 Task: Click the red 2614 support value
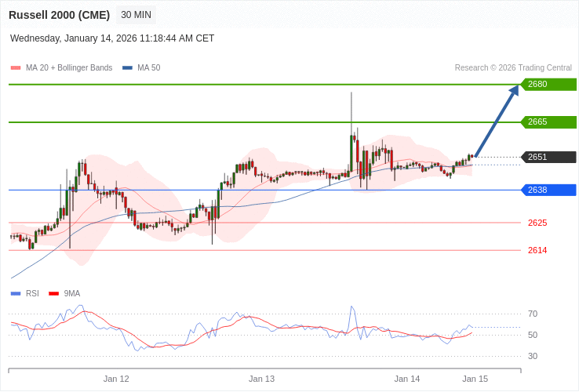tap(537, 251)
